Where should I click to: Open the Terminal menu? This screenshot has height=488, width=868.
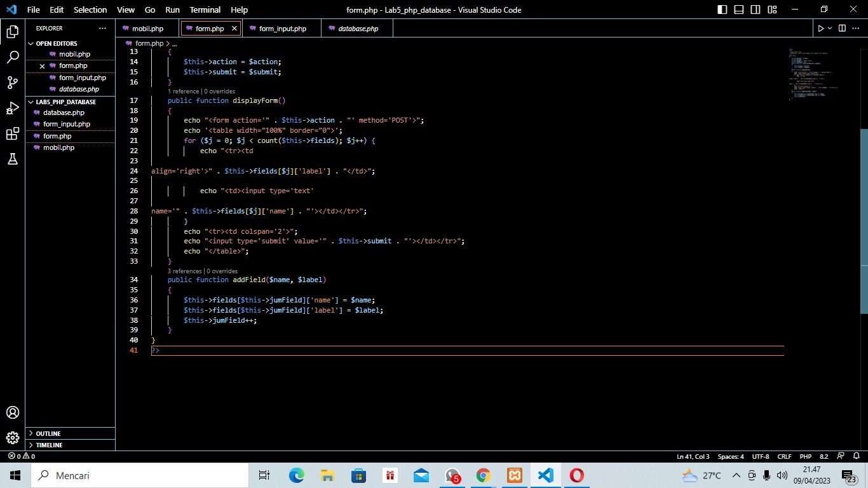[205, 10]
